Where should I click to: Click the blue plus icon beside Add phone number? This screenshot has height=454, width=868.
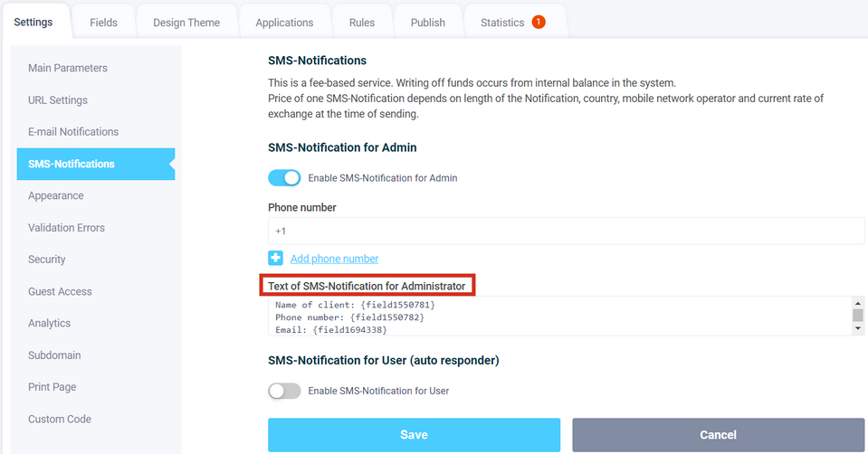coord(275,259)
